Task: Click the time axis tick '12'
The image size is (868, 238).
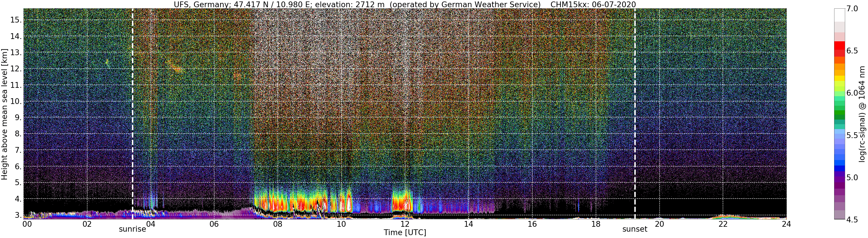Action: (405, 224)
